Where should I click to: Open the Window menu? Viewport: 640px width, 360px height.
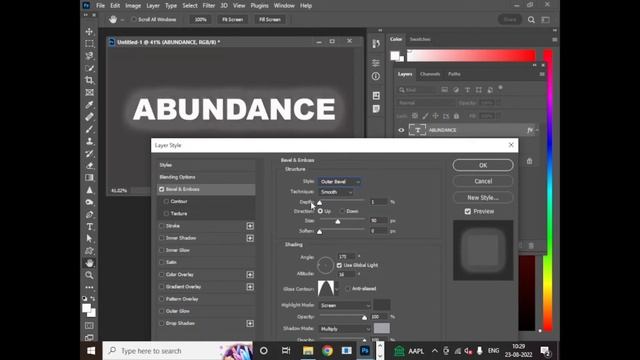coord(284,6)
